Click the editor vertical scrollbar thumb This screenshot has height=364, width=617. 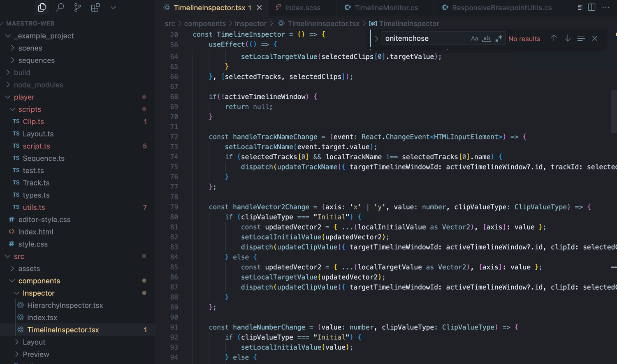point(614,111)
